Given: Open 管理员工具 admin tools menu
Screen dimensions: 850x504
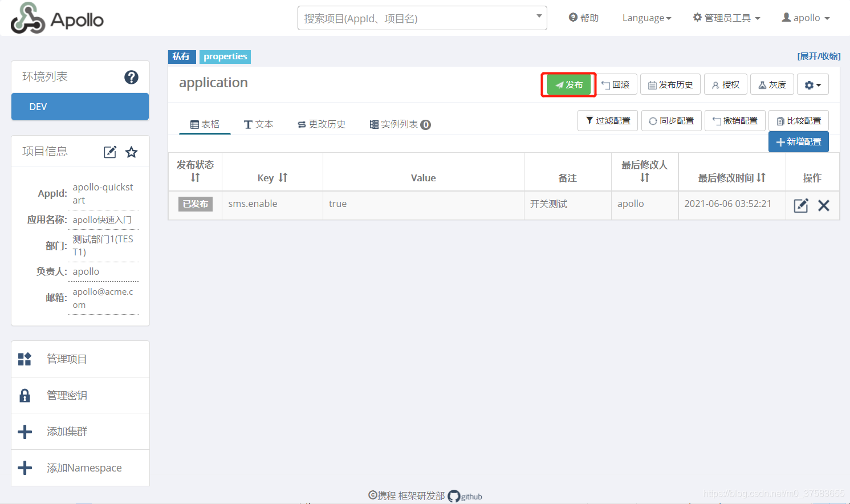Looking at the screenshot, I should (726, 18).
